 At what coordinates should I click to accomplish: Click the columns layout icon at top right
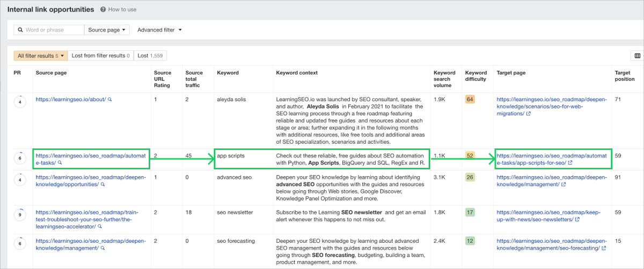(x=638, y=55)
